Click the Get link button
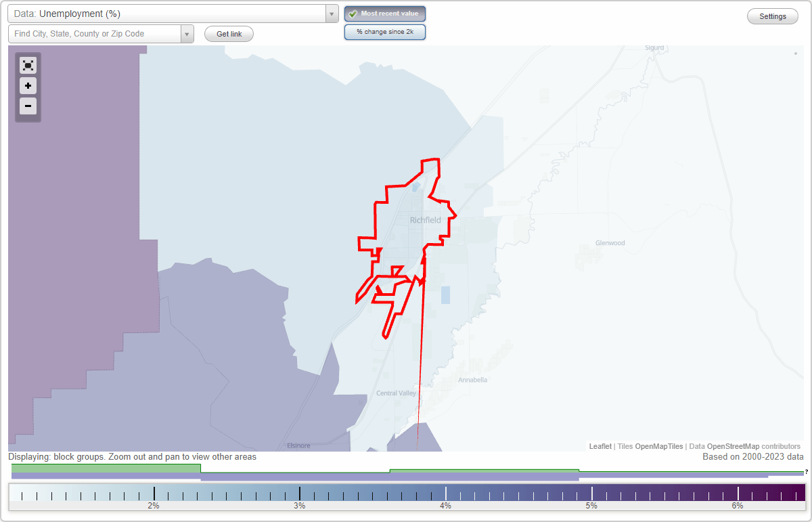The image size is (812, 522). click(x=228, y=33)
